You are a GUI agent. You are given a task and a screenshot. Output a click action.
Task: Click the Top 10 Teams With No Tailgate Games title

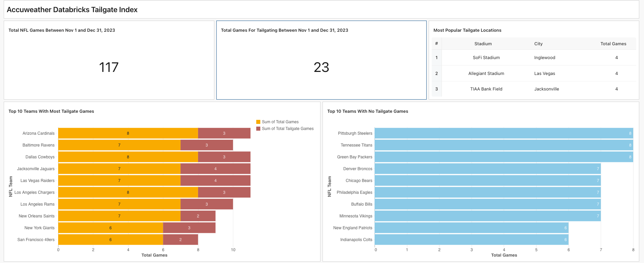click(x=367, y=111)
